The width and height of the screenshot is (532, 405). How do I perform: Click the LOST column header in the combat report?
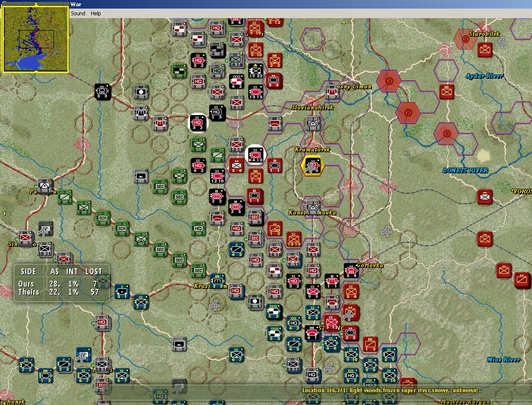(94, 271)
